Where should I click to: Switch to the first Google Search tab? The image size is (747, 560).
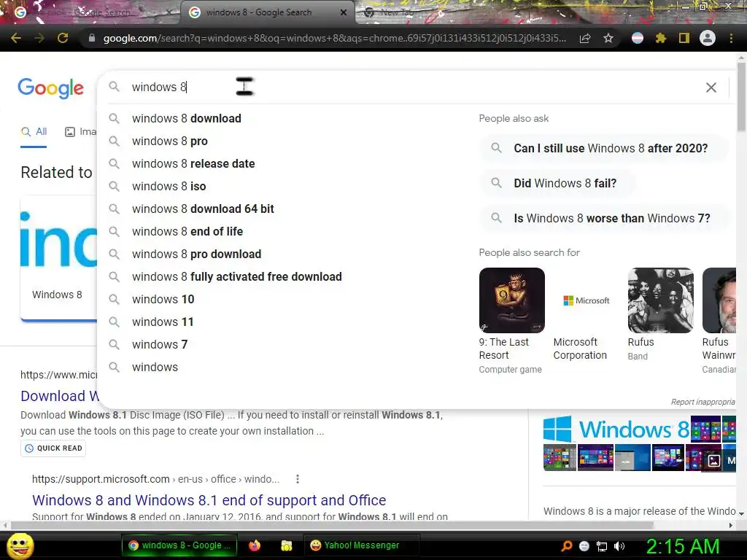90,12
